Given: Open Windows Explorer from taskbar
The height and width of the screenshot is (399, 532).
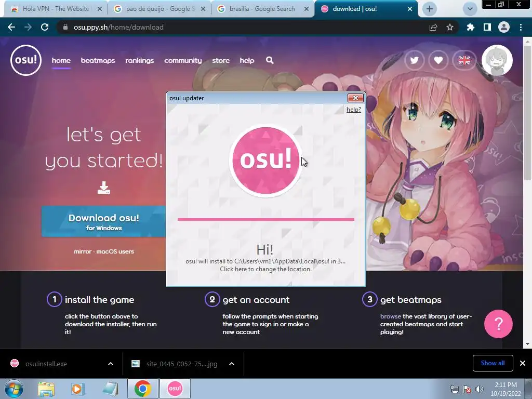Looking at the screenshot, I should pyautogui.click(x=46, y=389).
